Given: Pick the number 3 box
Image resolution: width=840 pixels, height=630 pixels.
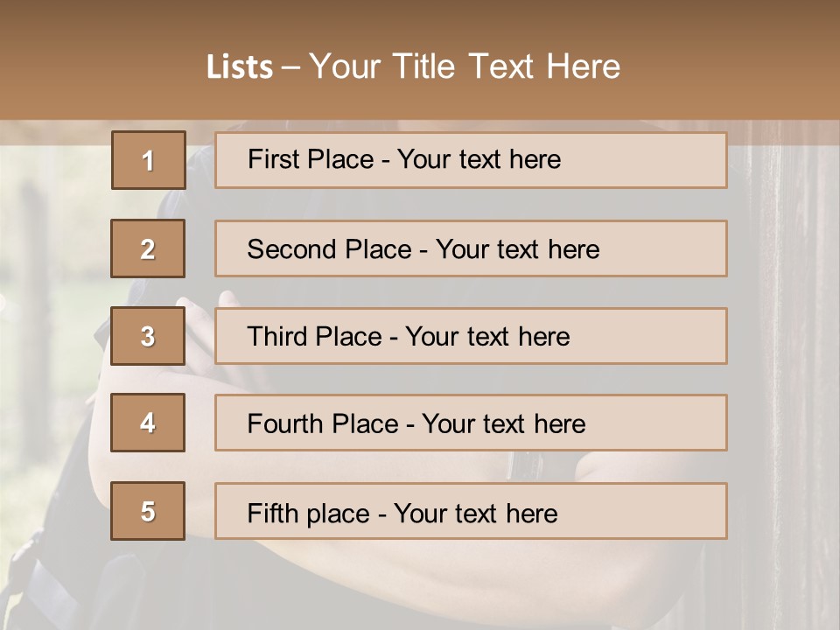Looking at the screenshot, I should pos(148,336).
